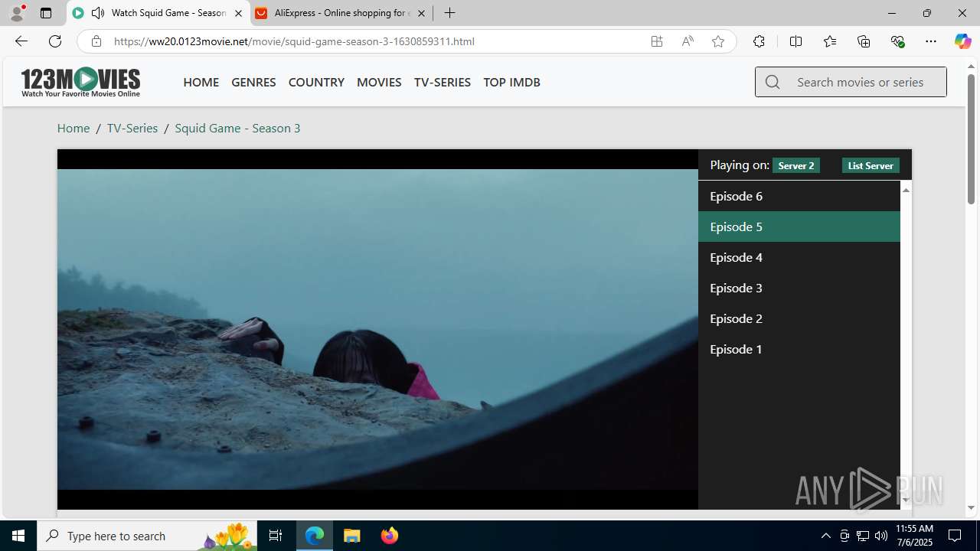Go back to the previous page

coord(21,41)
